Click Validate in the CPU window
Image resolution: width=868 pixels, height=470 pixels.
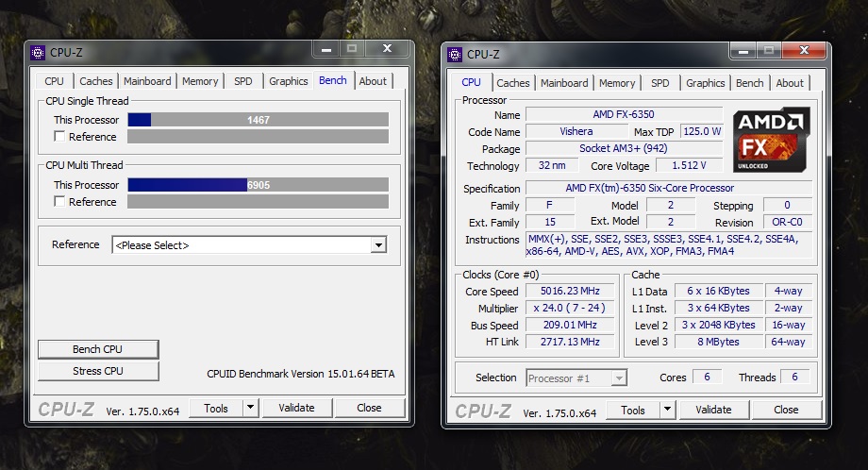coord(713,411)
